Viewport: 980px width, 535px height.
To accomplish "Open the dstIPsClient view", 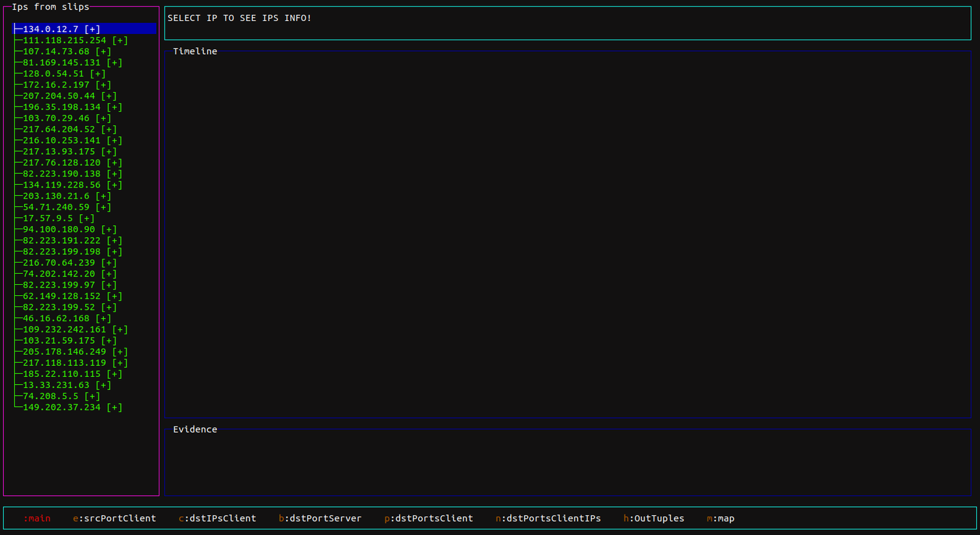I will click(217, 518).
